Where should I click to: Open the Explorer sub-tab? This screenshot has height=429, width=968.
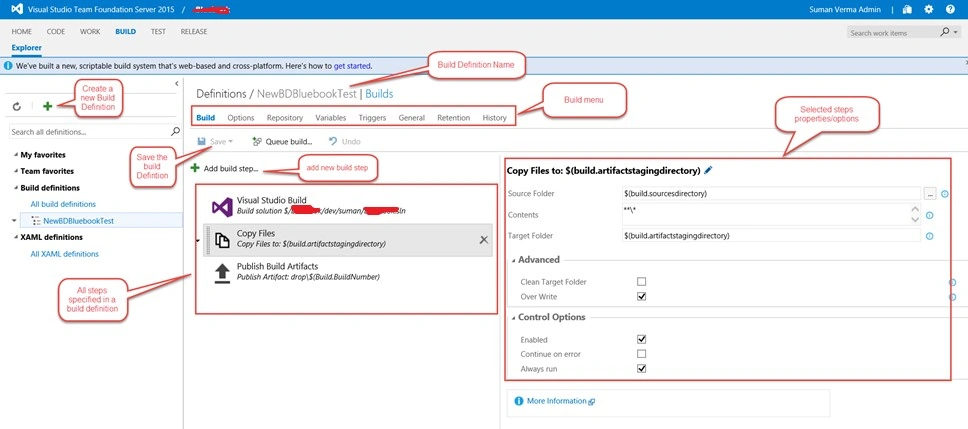pyautogui.click(x=27, y=48)
